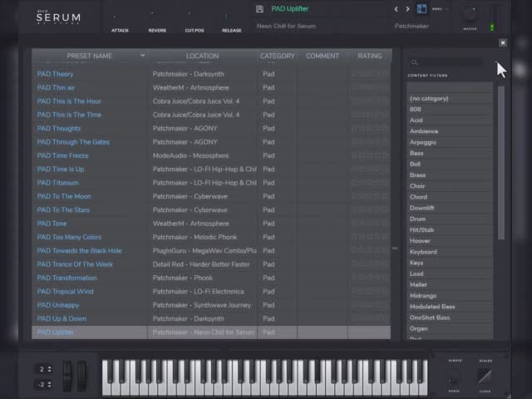Go to previous preset arrow
This screenshot has height=399, width=532.
tap(396, 9)
